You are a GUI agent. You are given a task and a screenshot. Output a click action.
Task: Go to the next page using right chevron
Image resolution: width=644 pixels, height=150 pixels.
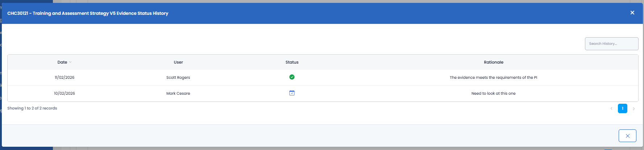633,108
